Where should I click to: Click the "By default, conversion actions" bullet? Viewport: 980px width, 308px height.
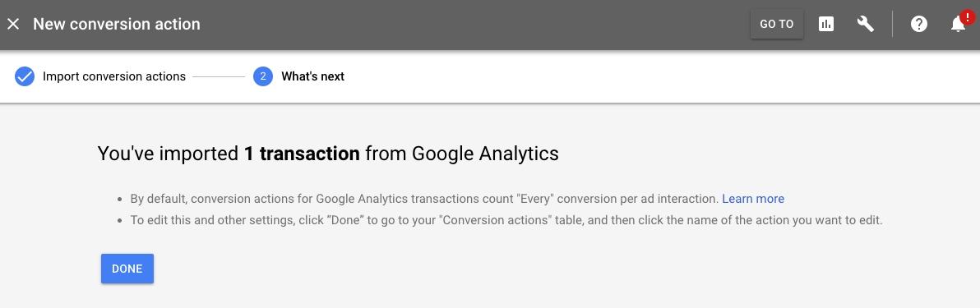(457, 199)
